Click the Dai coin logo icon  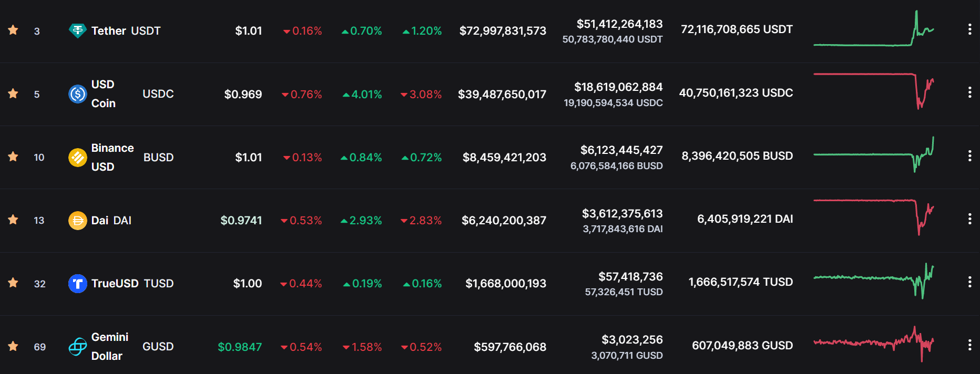(77, 220)
